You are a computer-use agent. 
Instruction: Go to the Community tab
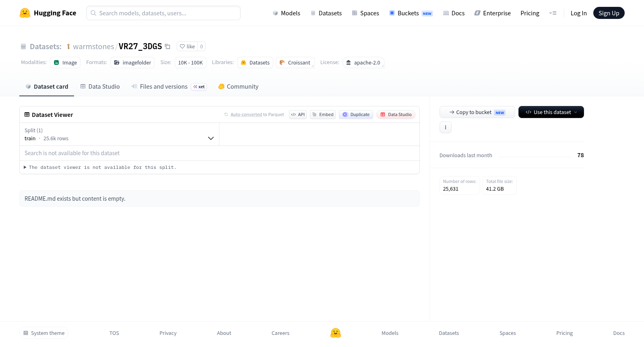238,87
